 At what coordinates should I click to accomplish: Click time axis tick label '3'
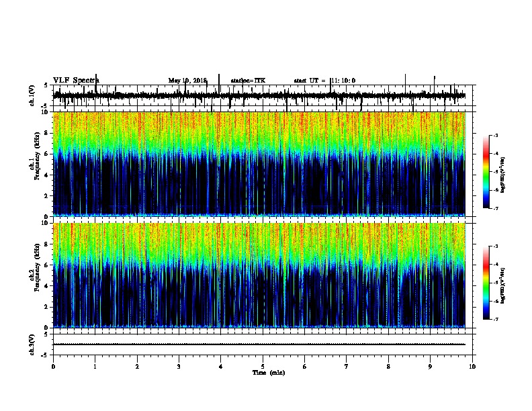click(x=179, y=367)
